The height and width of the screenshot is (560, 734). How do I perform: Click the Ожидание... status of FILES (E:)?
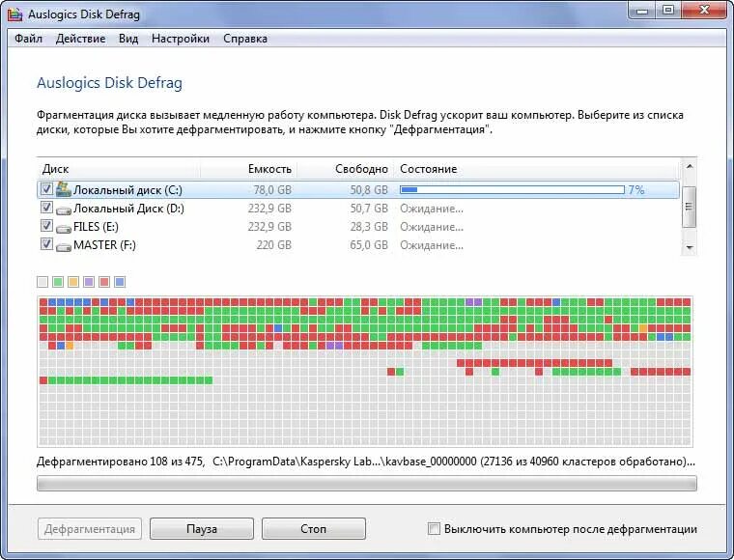tap(432, 227)
